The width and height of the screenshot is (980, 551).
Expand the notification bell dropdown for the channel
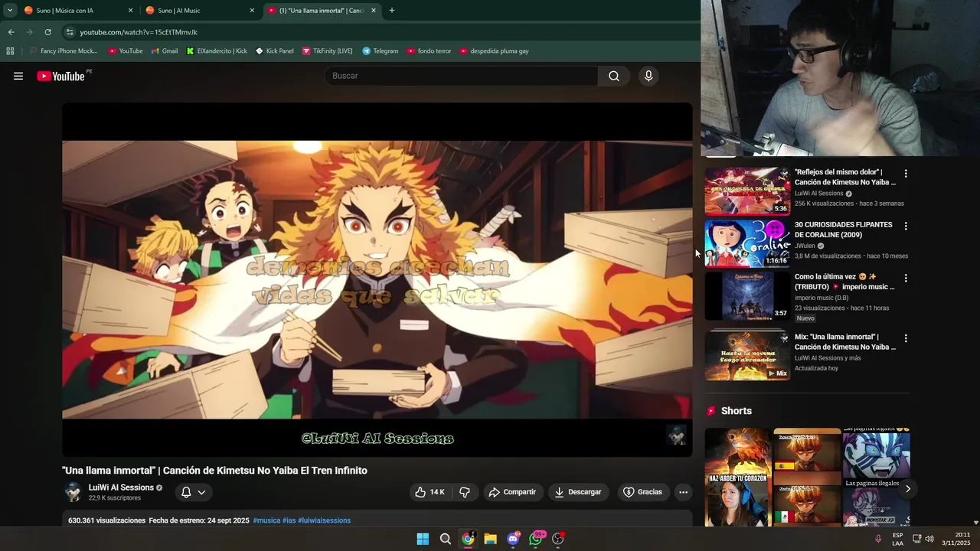[193, 492]
